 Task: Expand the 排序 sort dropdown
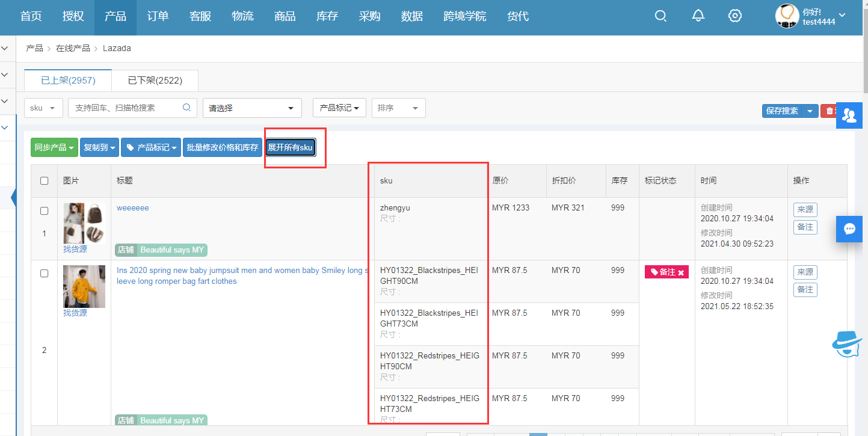pyautogui.click(x=398, y=108)
